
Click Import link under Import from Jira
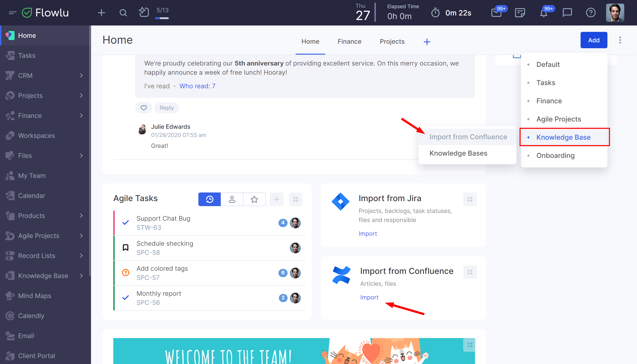367,233
